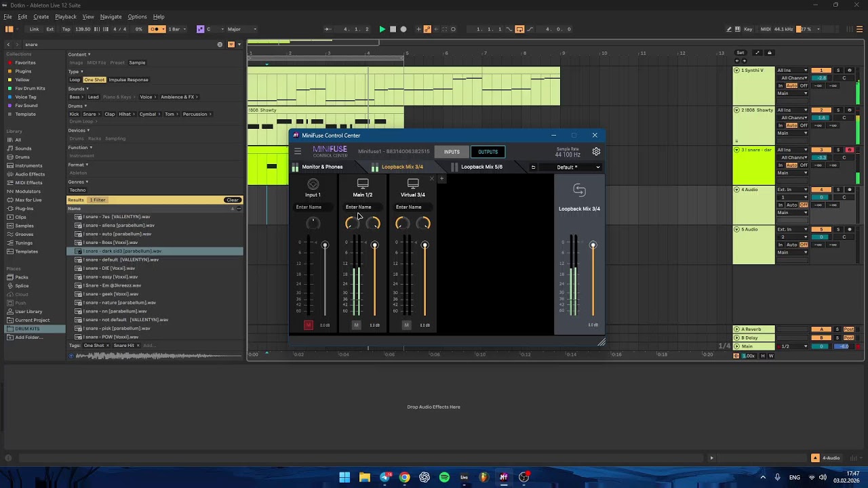The height and width of the screenshot is (488, 868).
Task: Arm the Ableton arrangement record button
Action: pos(403,29)
